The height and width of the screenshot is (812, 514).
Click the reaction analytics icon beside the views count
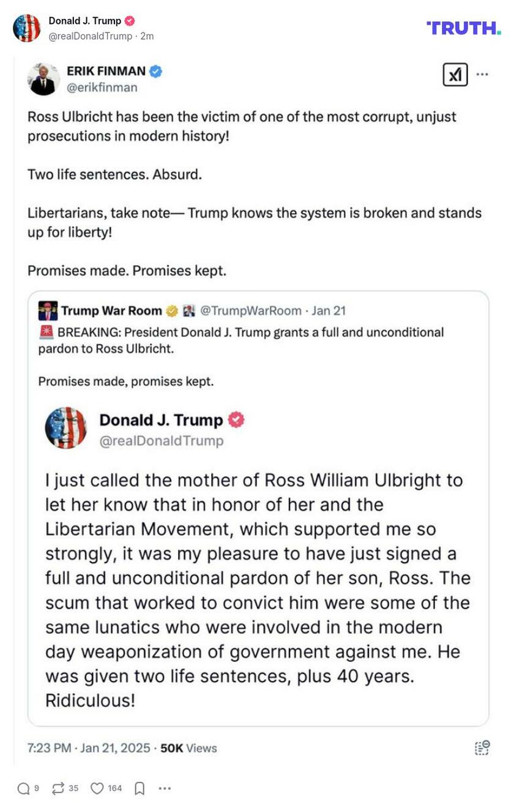click(x=482, y=747)
